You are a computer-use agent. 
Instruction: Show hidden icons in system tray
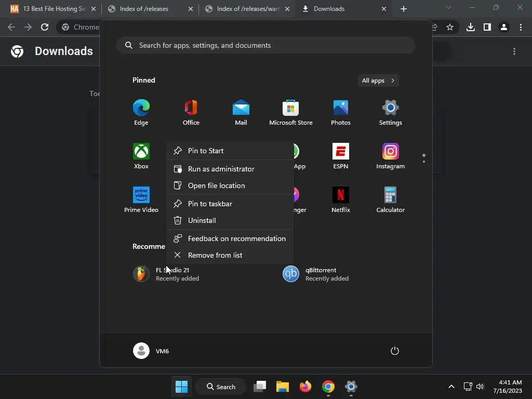tap(451, 387)
